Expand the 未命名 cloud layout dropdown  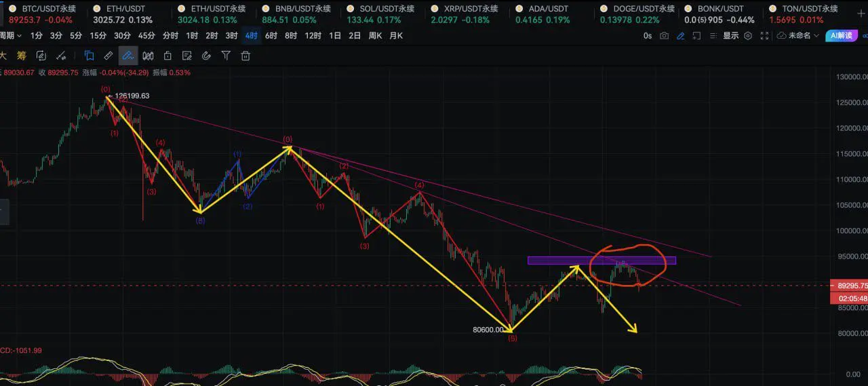(x=798, y=36)
